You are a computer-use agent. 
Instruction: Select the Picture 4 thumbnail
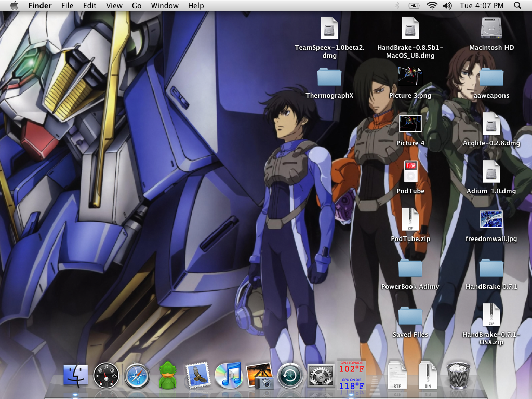pyautogui.click(x=410, y=124)
